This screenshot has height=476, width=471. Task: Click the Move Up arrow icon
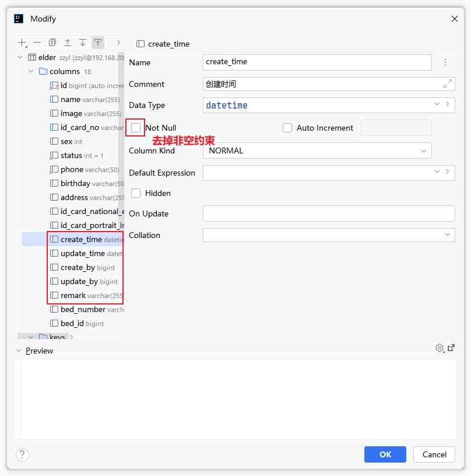(x=68, y=43)
